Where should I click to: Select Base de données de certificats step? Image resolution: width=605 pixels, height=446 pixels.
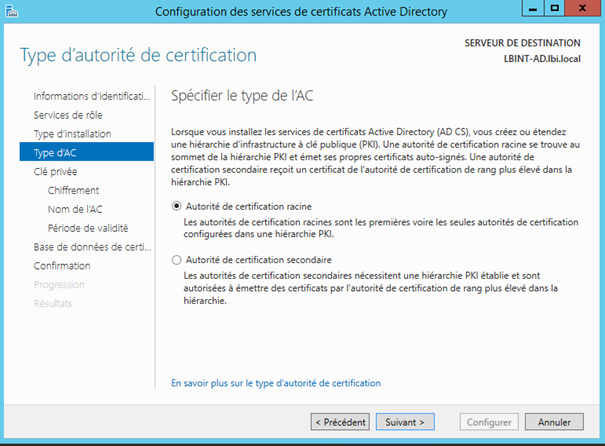coord(91,247)
